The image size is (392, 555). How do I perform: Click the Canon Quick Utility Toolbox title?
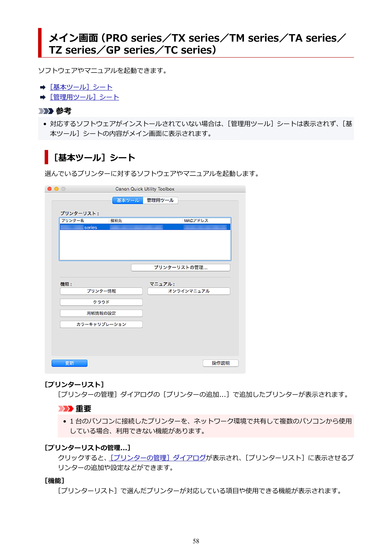145,189
